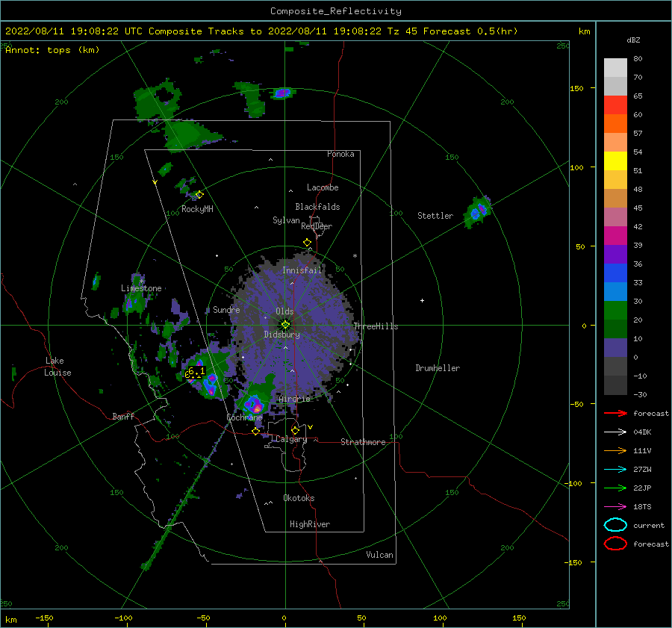Pick the magenta 42 dBZ color swatch

pyautogui.click(x=615, y=236)
